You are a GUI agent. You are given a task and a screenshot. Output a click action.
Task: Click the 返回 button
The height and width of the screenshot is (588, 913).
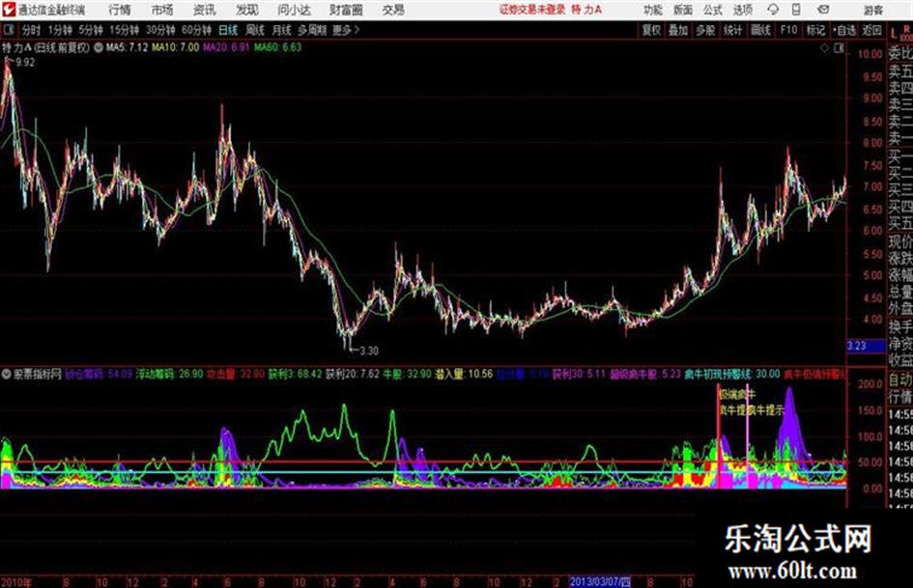(871, 30)
